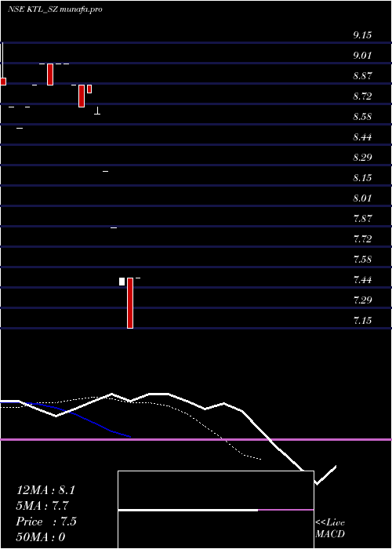The height and width of the screenshot is (549, 392).
Task: Select the 7.72 price axis label
Action: pyautogui.click(x=362, y=239)
